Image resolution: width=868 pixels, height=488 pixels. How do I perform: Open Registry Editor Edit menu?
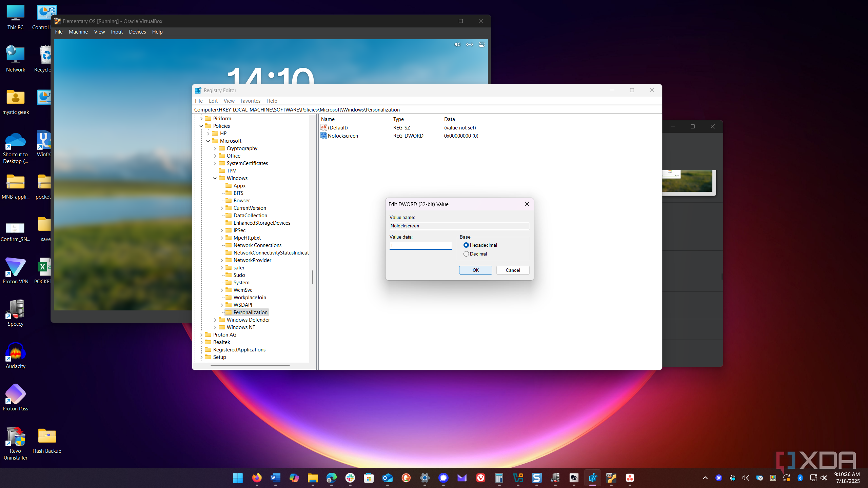[213, 101]
